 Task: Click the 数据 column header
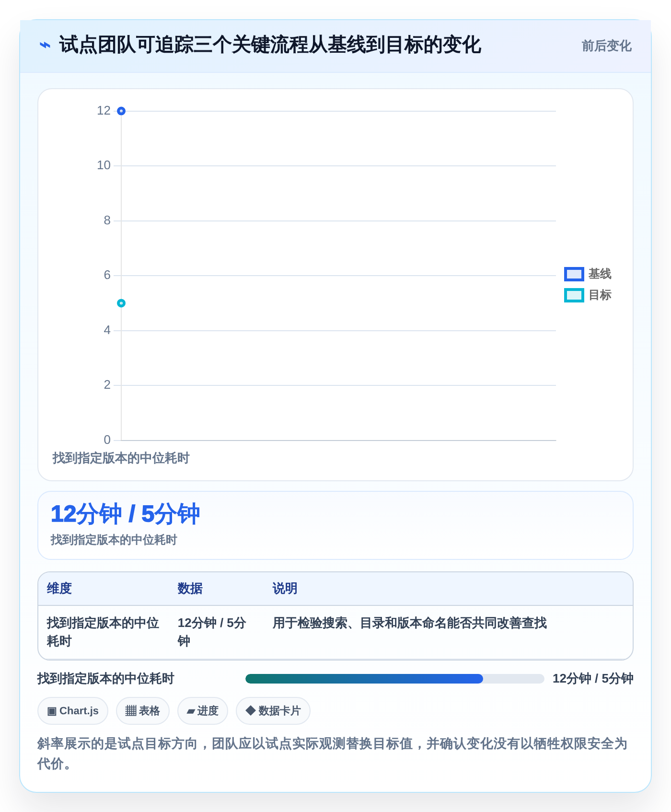click(190, 589)
